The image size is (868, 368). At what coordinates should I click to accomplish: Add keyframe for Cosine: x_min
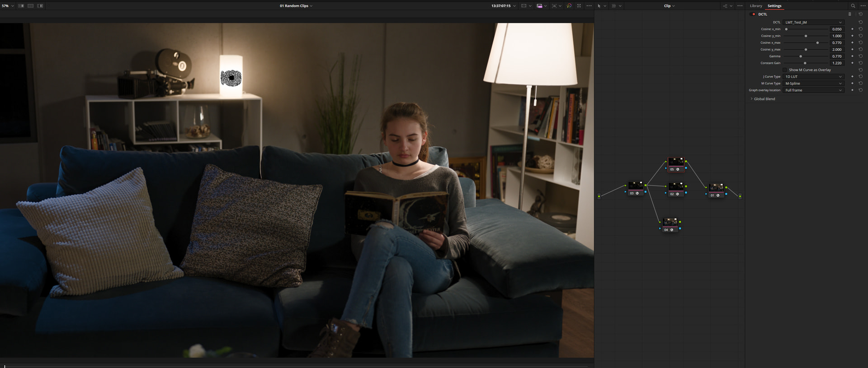click(852, 29)
